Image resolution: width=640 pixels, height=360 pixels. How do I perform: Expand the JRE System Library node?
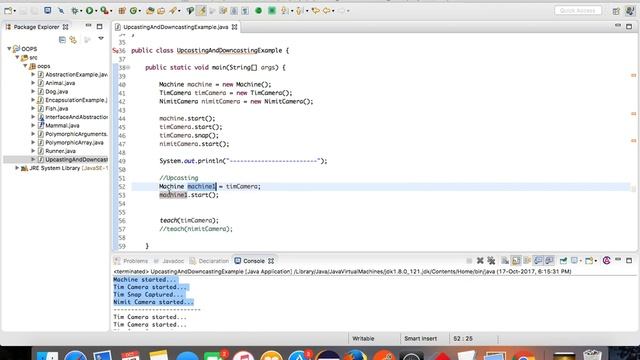click(17, 168)
